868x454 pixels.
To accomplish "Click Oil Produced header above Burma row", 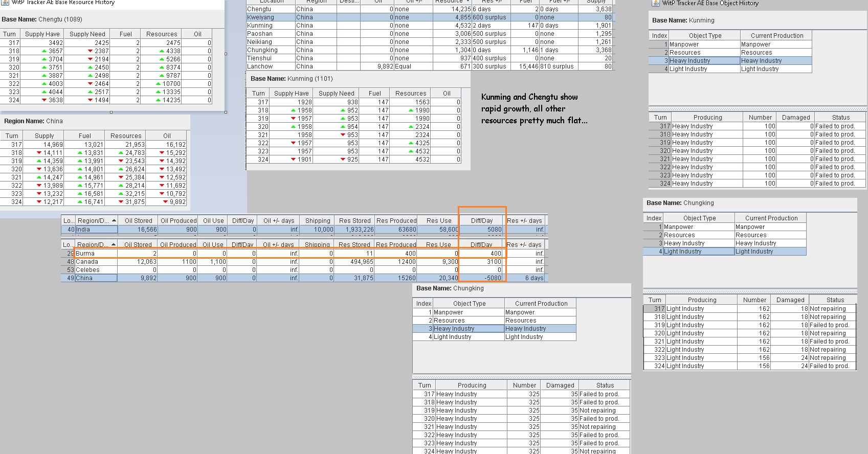I will [178, 245].
